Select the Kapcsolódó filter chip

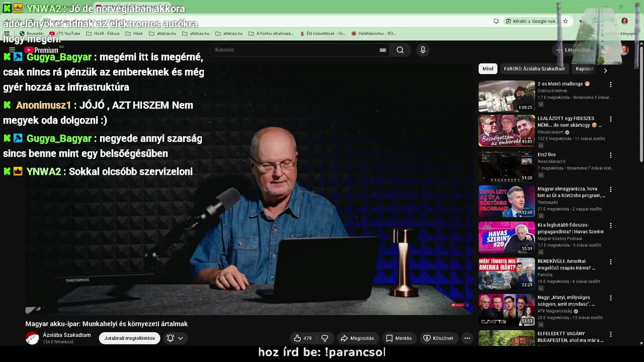pos(585,69)
